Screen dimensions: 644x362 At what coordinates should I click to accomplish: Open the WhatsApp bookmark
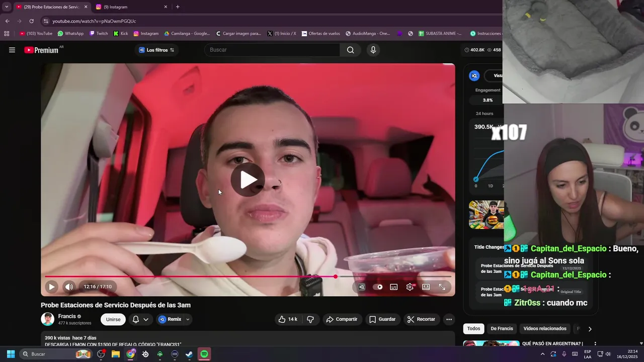[70, 34]
